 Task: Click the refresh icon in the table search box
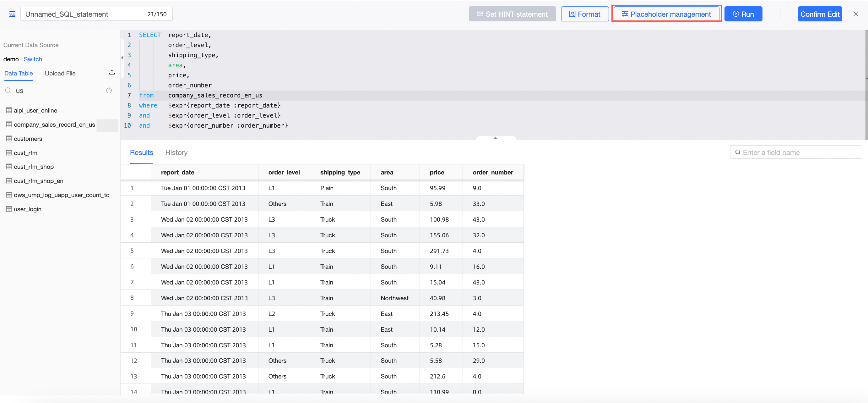coord(109,91)
